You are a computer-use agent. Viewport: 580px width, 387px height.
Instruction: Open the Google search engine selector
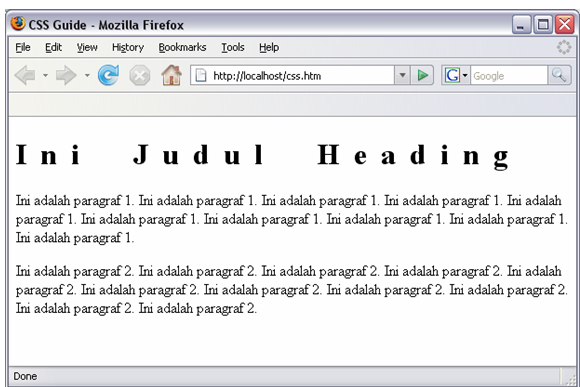[x=456, y=75]
